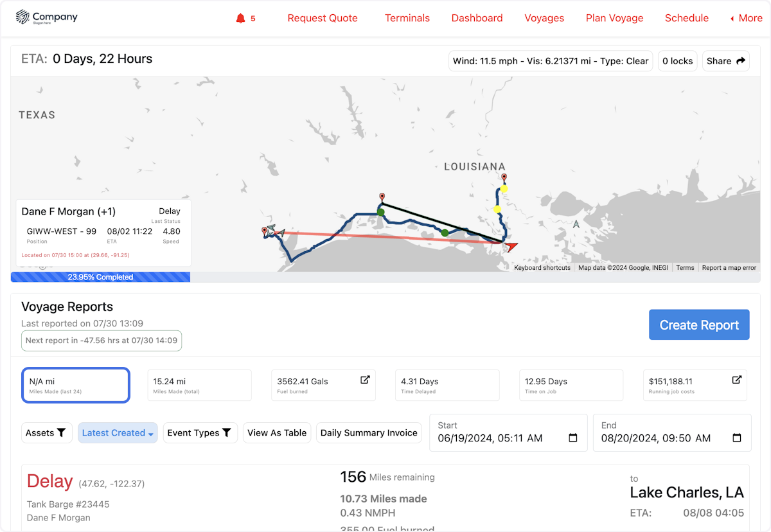The width and height of the screenshot is (771, 532).
Task: Click the 23.95% Completed progress bar
Action: point(100,276)
